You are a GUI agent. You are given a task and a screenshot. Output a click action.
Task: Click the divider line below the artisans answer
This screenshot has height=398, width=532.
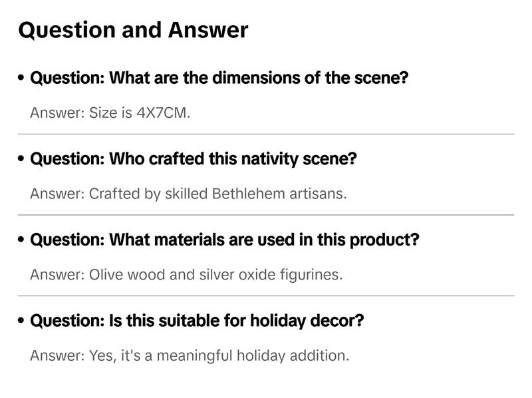pyautogui.click(x=266, y=215)
